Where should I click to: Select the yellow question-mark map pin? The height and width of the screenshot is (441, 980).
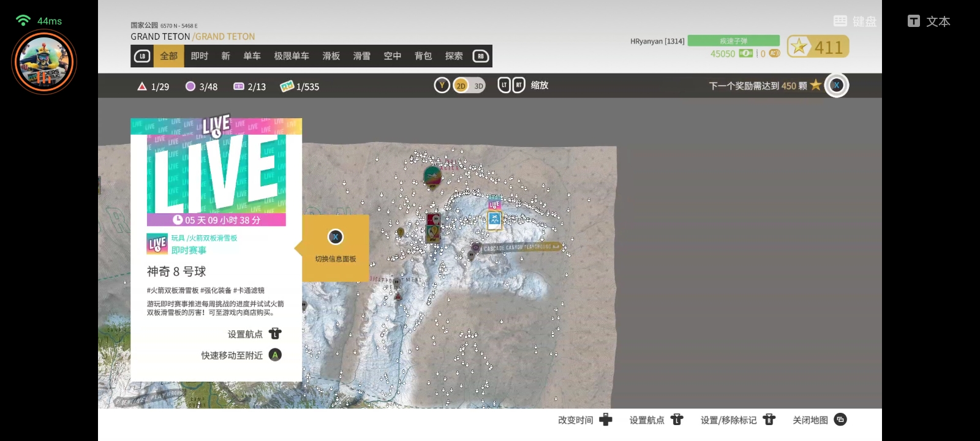401,232
